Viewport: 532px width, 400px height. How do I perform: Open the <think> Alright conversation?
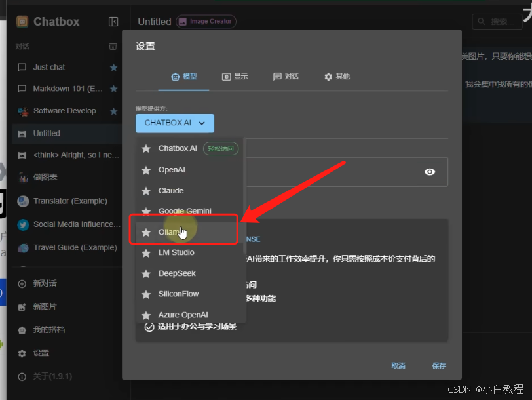[67, 155]
